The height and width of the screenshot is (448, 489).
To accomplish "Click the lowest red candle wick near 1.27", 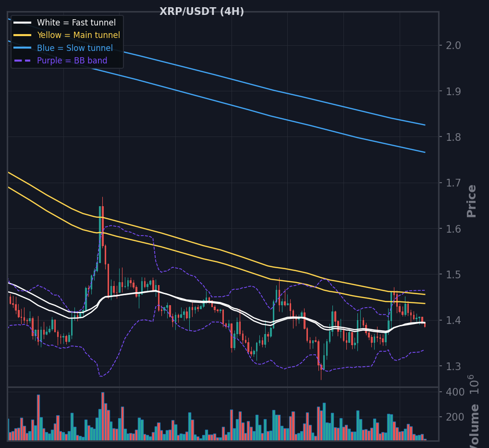I will pos(321,374).
